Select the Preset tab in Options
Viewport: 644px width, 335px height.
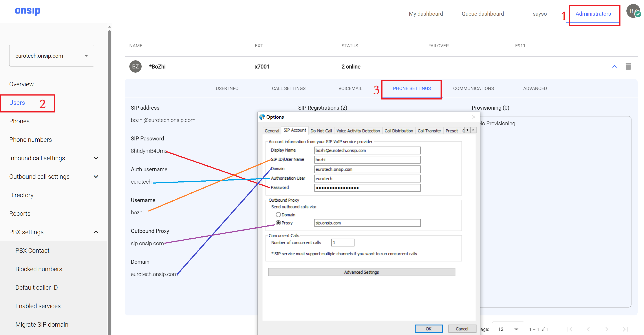tap(452, 131)
